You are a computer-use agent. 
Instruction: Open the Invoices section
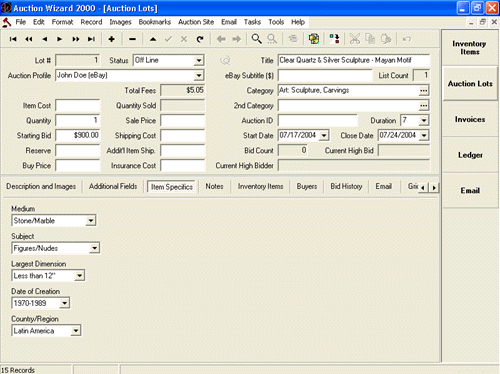pos(470,119)
